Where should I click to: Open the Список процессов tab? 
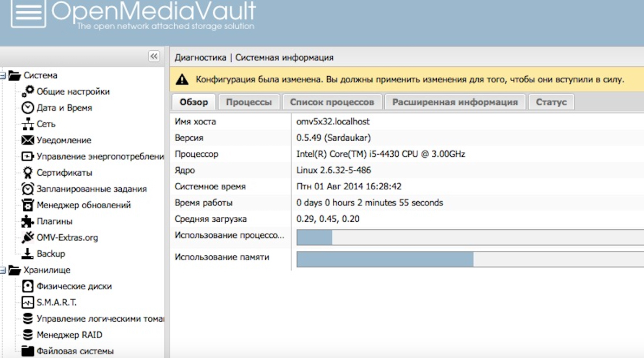coord(332,102)
